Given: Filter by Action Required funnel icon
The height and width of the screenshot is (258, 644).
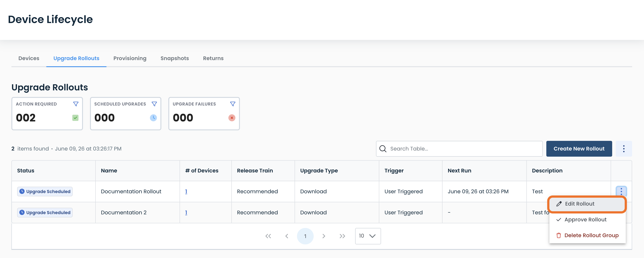Looking at the screenshot, I should coord(76,104).
